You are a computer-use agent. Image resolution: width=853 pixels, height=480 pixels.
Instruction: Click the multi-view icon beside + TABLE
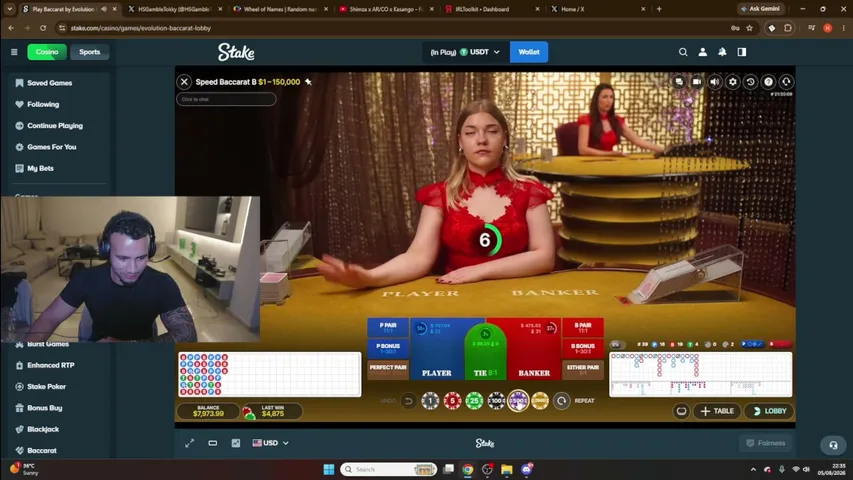pyautogui.click(x=681, y=411)
